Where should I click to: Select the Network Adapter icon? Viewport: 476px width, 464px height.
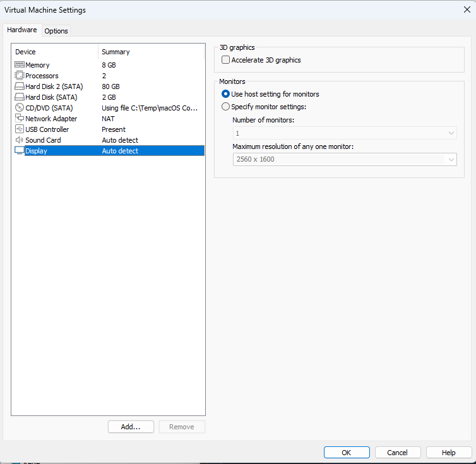pos(19,119)
